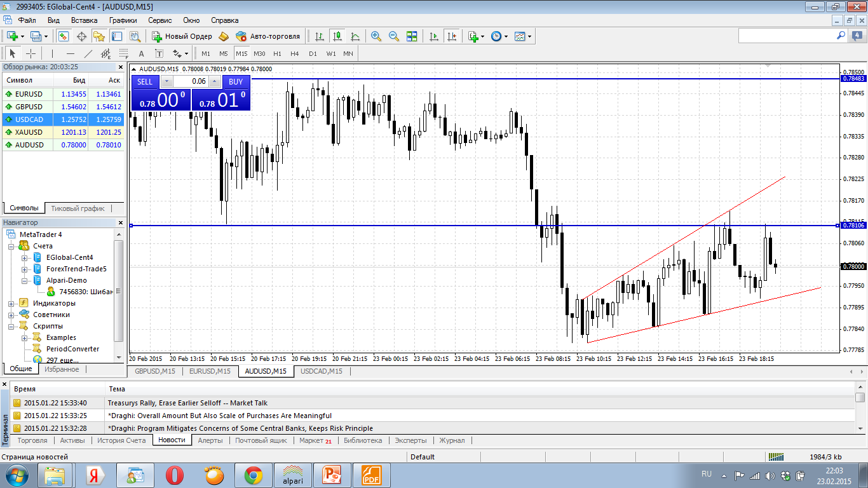Activate the crosshair cursor mode
This screenshot has width=868, height=488.
tap(30, 53)
